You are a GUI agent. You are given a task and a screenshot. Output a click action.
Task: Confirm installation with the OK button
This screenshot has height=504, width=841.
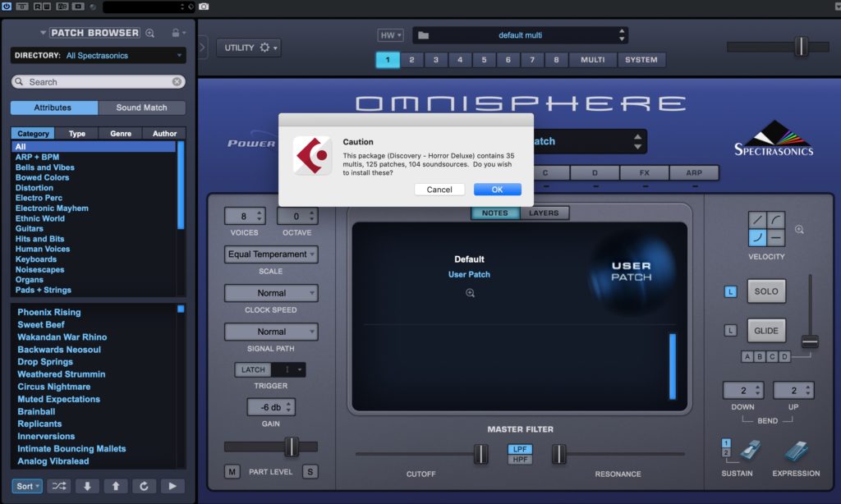pos(497,190)
